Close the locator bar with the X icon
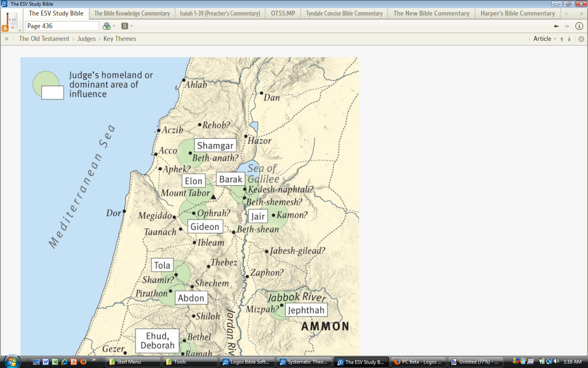Image resolution: width=588 pixels, height=368 pixels. click(581, 39)
